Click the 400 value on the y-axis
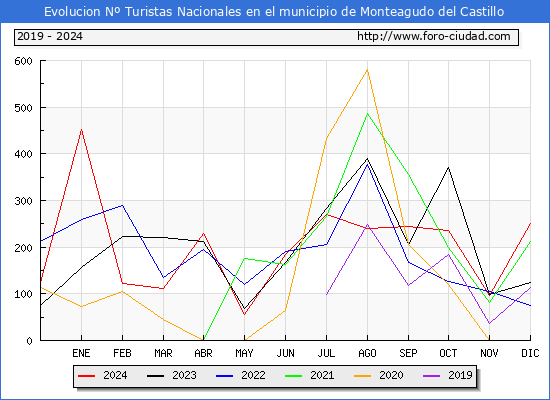Screen dimensions: 550x400 [24, 154]
